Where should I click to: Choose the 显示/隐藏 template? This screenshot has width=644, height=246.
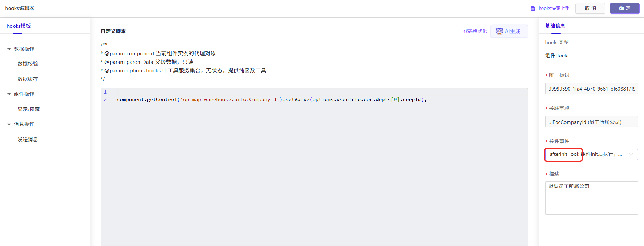point(29,109)
